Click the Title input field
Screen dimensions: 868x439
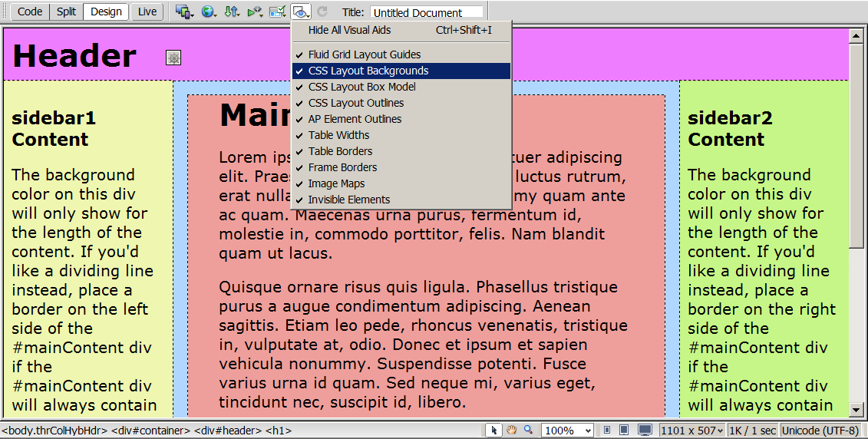pos(427,12)
